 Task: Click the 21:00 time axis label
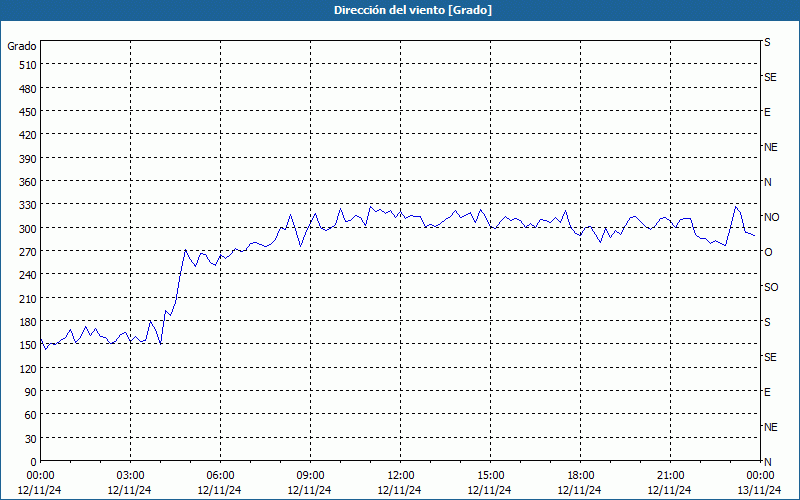670,476
